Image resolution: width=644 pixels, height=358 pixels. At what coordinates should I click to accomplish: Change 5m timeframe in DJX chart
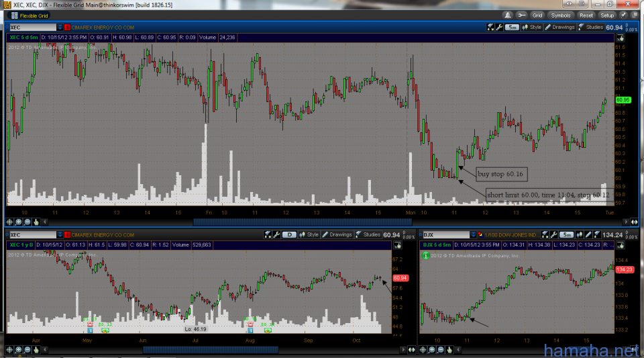[x=566, y=234]
